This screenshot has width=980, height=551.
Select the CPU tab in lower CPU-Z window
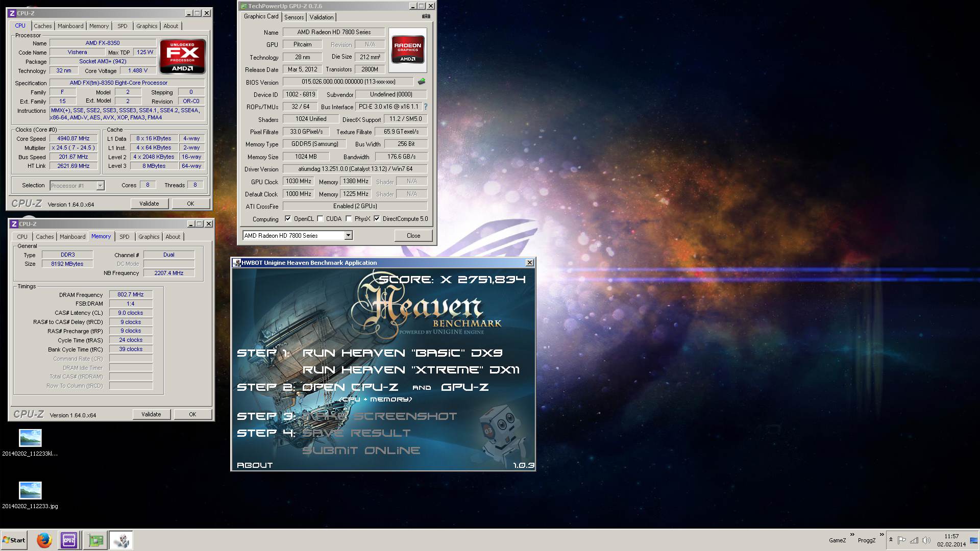pyautogui.click(x=22, y=237)
